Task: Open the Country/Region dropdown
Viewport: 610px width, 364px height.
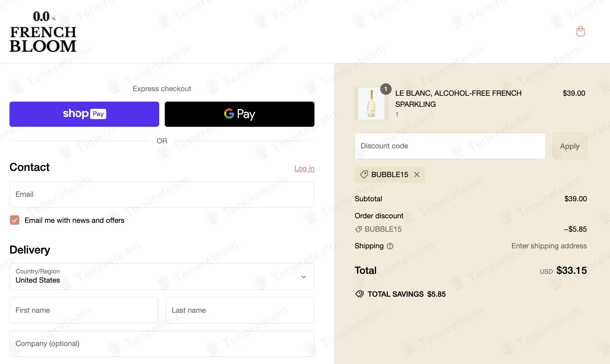Action: pos(162,276)
